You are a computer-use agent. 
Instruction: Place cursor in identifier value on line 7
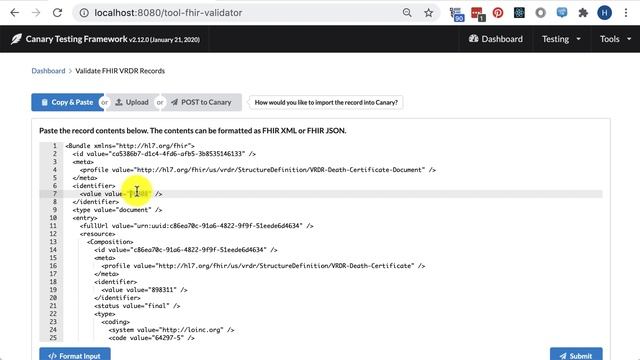[x=139, y=194]
